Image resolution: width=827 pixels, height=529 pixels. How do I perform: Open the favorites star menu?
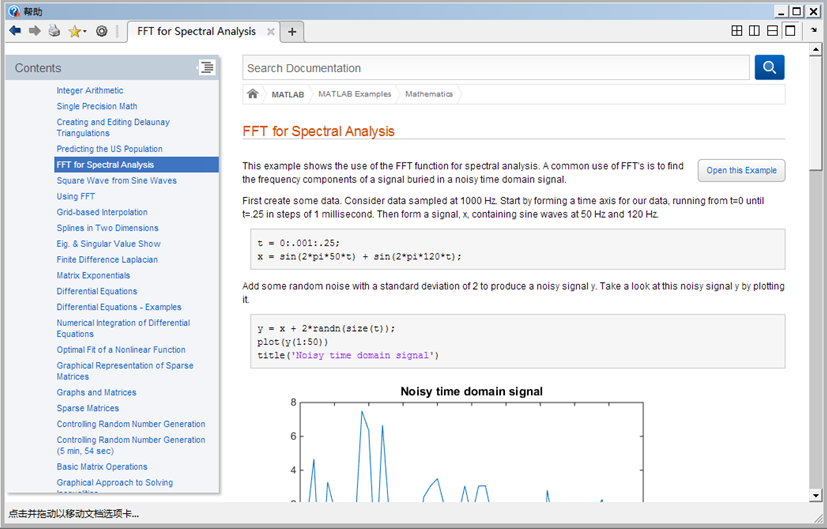pyautogui.click(x=77, y=32)
